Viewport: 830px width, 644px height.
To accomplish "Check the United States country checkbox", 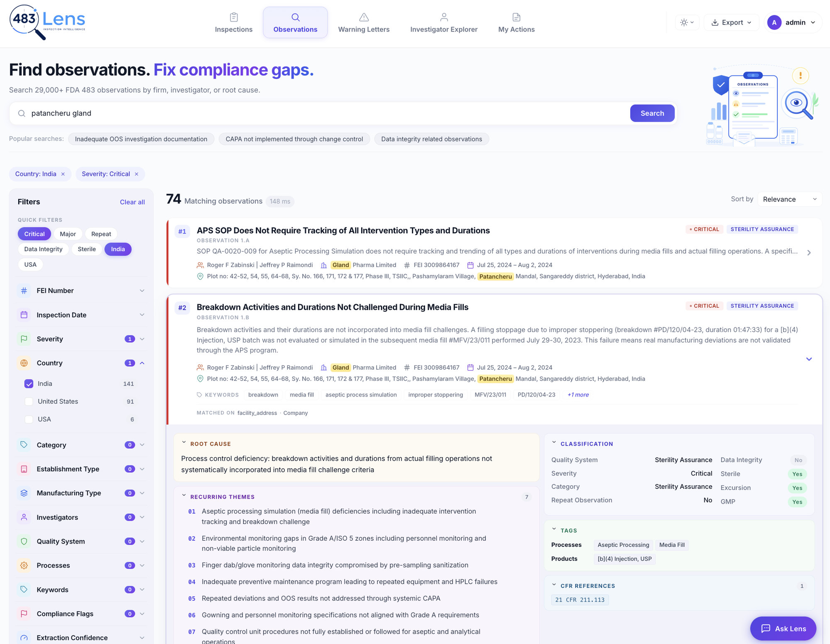I will [x=29, y=402].
